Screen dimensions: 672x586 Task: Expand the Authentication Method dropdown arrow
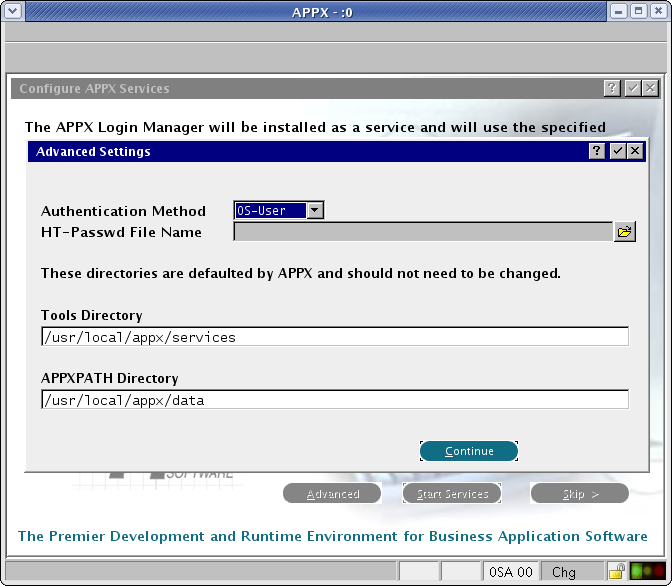315,211
